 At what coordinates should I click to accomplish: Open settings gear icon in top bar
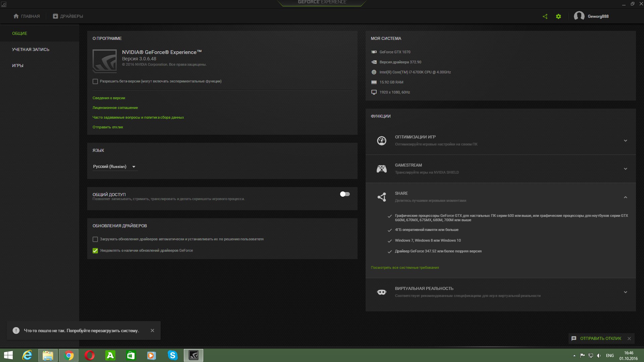pyautogui.click(x=558, y=16)
